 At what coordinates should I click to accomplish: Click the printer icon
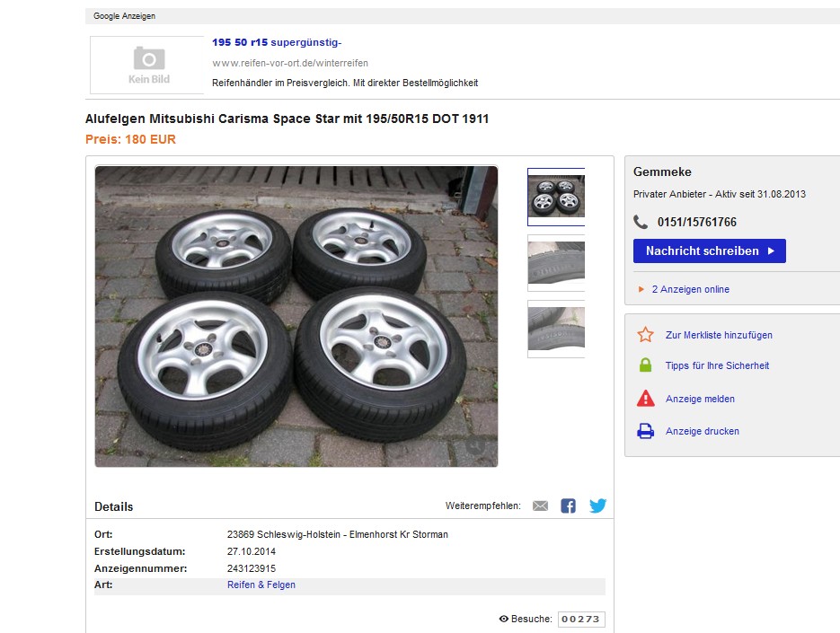pyautogui.click(x=645, y=432)
